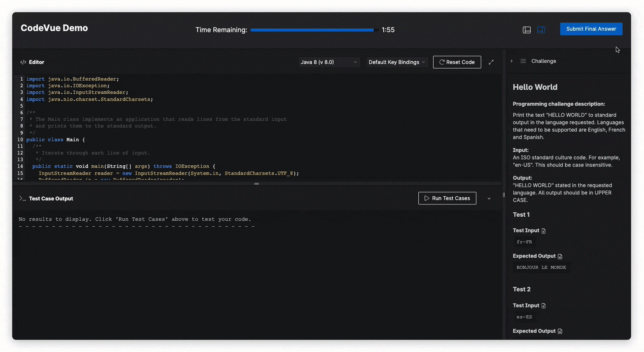
Task: Expand editor to fullscreen icon
Action: pos(491,62)
